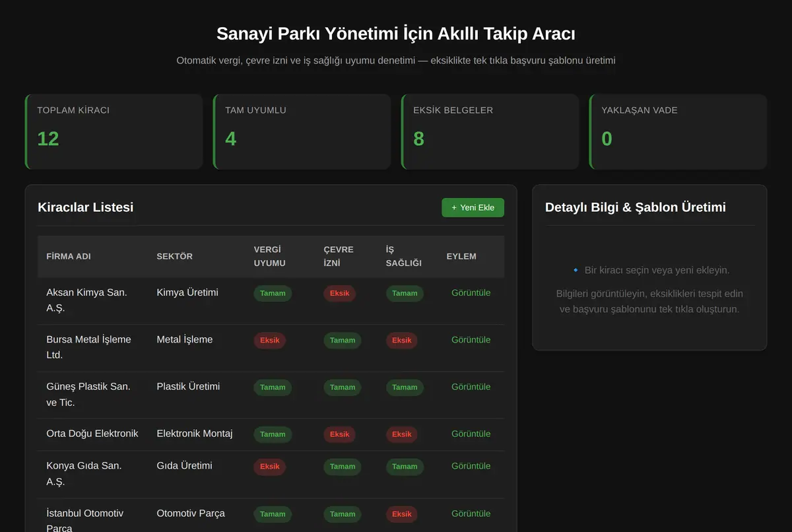792x532 pixels.
Task: Click the Konya Gıda San. A.Ş. company name
Action: pyautogui.click(x=84, y=473)
